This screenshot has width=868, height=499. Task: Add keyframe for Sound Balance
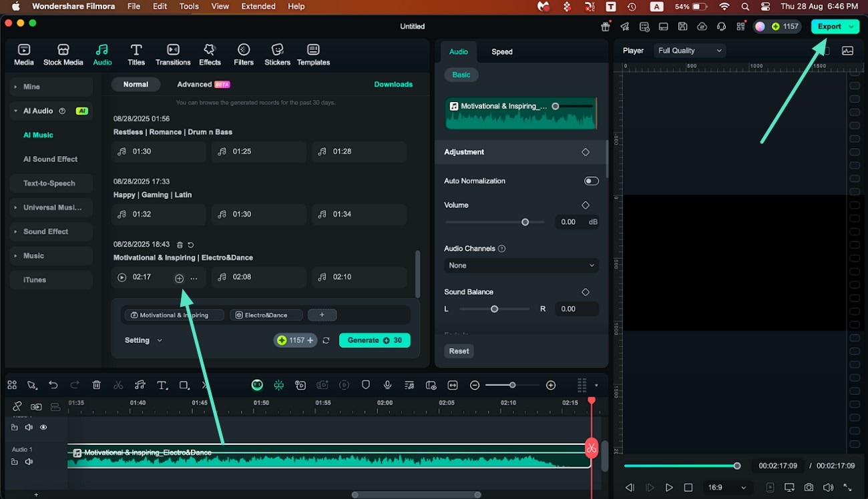(586, 292)
